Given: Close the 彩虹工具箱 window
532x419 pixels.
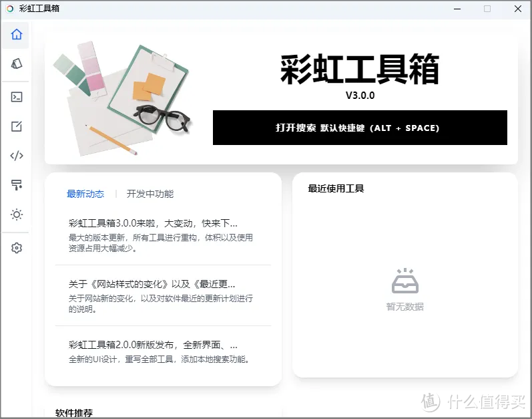Looking at the screenshot, I should click(518, 9).
